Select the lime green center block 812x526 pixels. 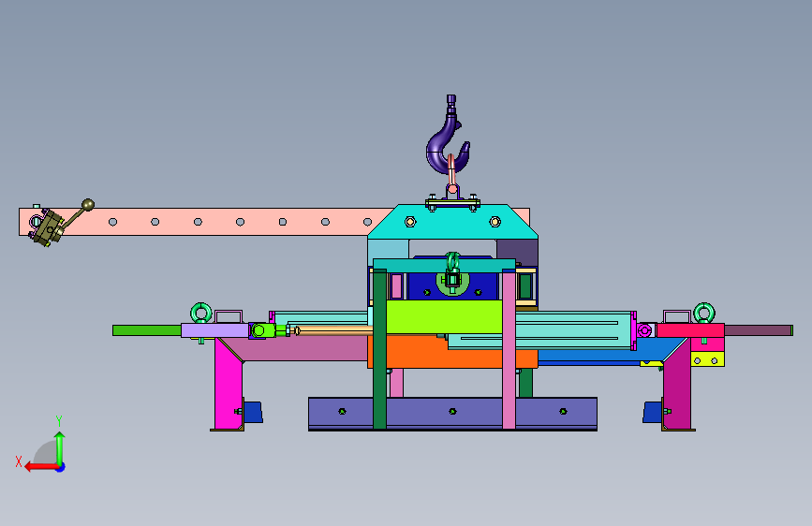tap(444, 316)
